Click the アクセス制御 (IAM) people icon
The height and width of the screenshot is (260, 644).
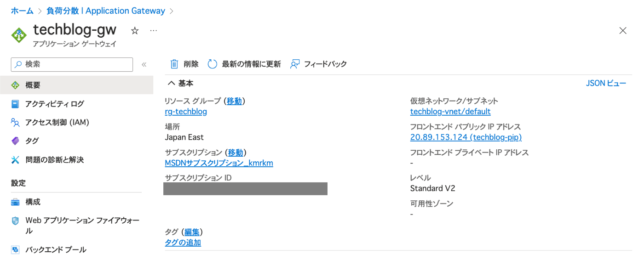[15, 123]
